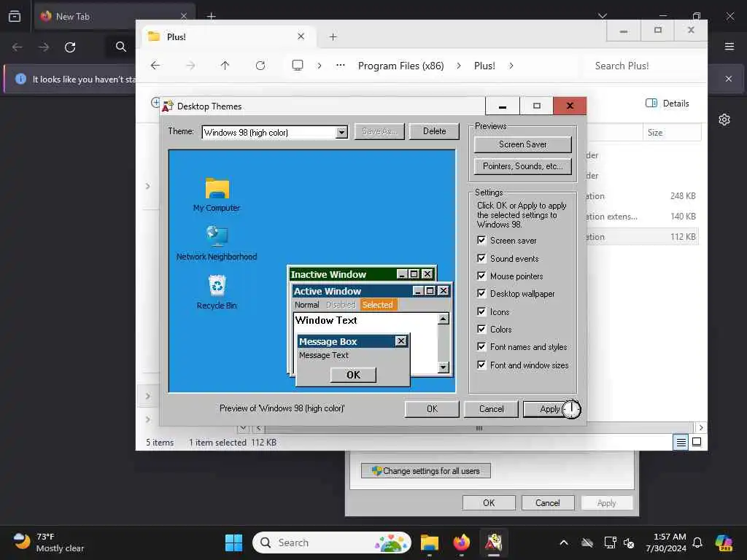The image size is (747, 560).
Task: Open the Theme dropdown list
Action: click(341, 133)
